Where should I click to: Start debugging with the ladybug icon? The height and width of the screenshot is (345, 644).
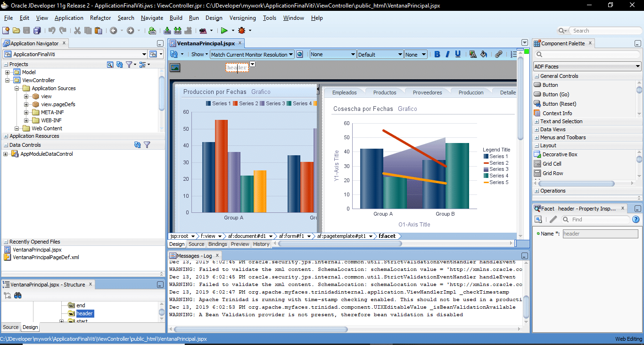point(242,31)
